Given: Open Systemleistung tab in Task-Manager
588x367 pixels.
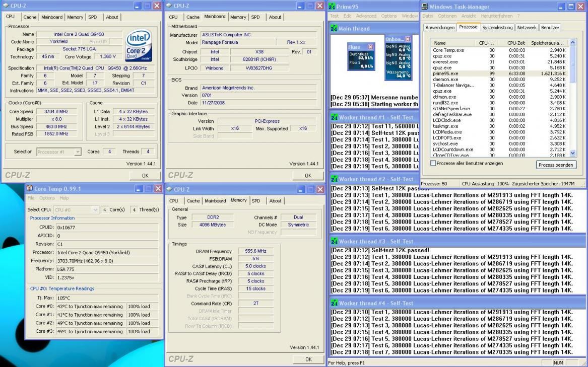Looking at the screenshot, I should tap(497, 27).
